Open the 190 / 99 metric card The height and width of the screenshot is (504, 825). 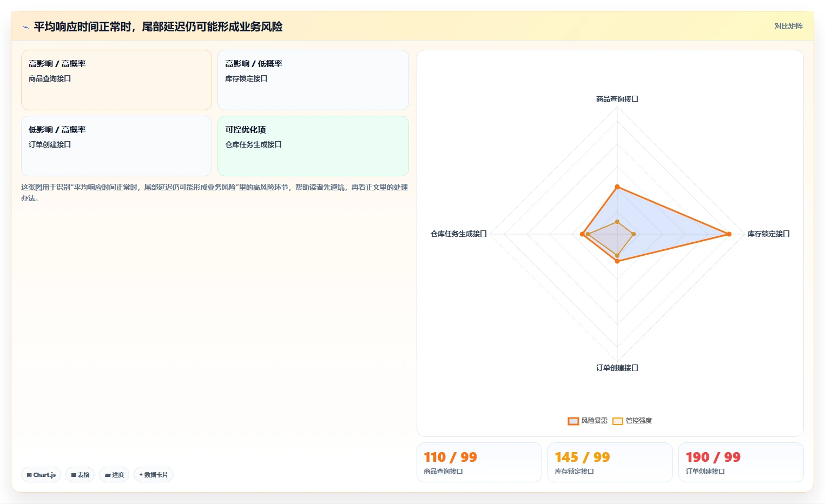[741, 462]
